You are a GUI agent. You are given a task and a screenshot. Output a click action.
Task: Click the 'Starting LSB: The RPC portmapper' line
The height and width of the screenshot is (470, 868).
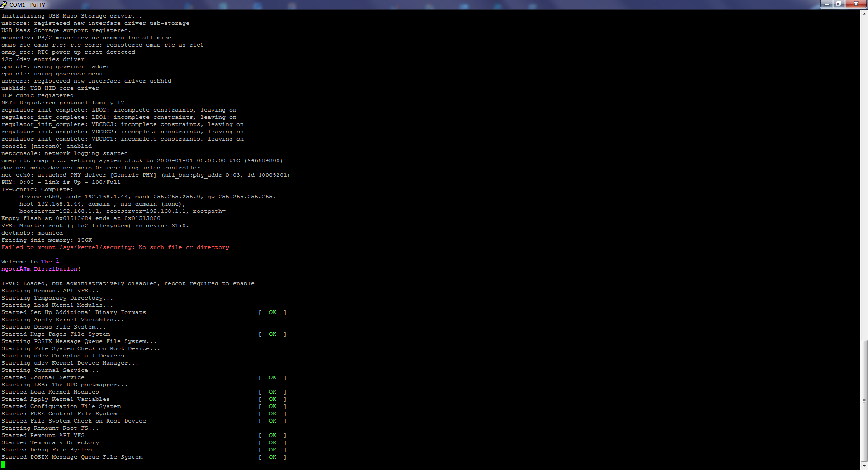coord(64,385)
